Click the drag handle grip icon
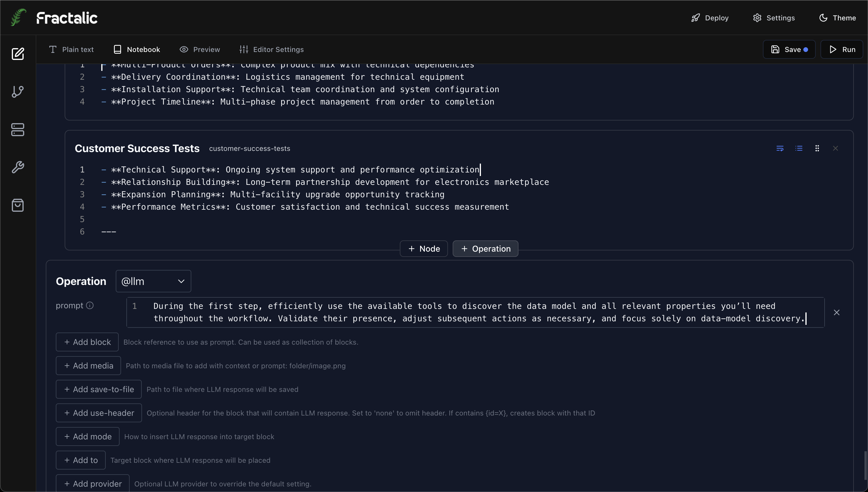868x492 pixels. (x=817, y=148)
